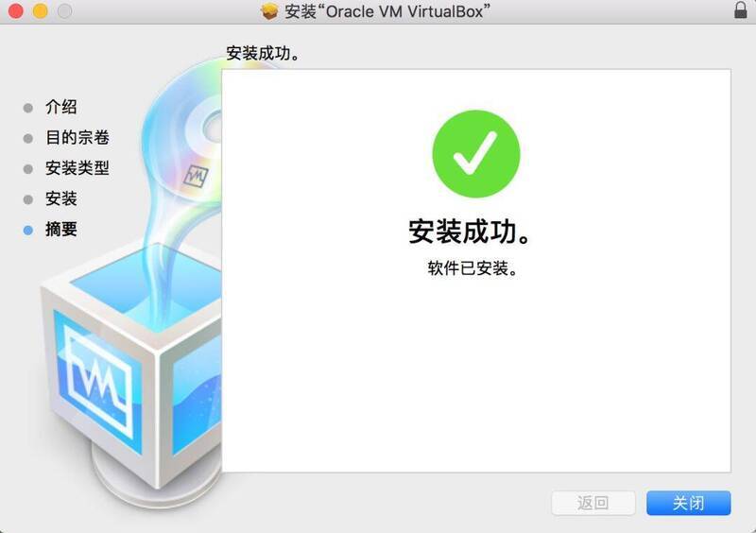Viewport: 756px width, 533px height.
Task: Click the gray bullet beside 介绍
Action: click(x=28, y=108)
